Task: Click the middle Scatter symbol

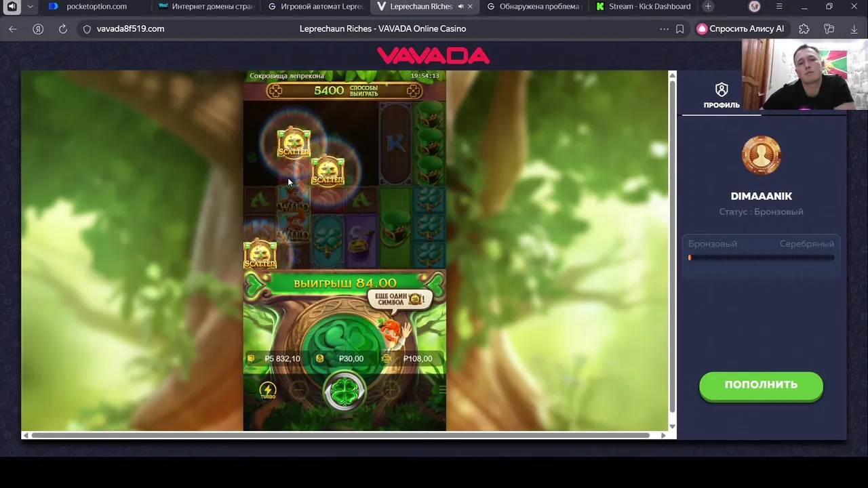Action: click(328, 171)
